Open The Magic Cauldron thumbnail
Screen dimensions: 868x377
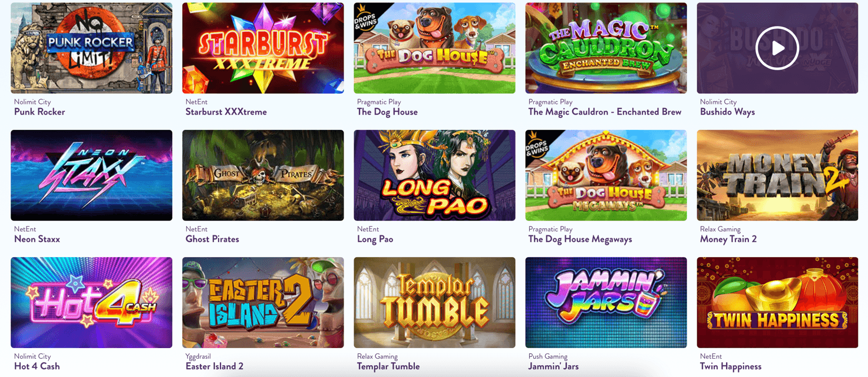(606, 48)
